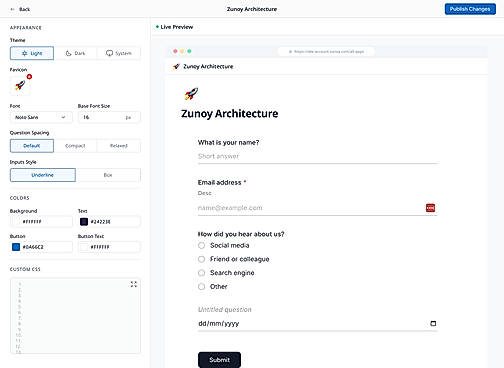The height and width of the screenshot is (368, 504).
Task: Set question spacing to Relaxed
Action: click(119, 146)
